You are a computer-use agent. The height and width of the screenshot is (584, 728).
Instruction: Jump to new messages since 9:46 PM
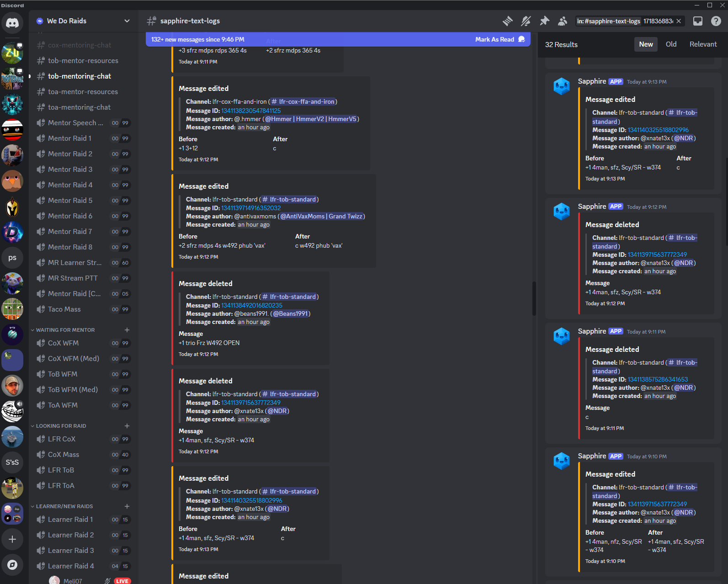(198, 39)
